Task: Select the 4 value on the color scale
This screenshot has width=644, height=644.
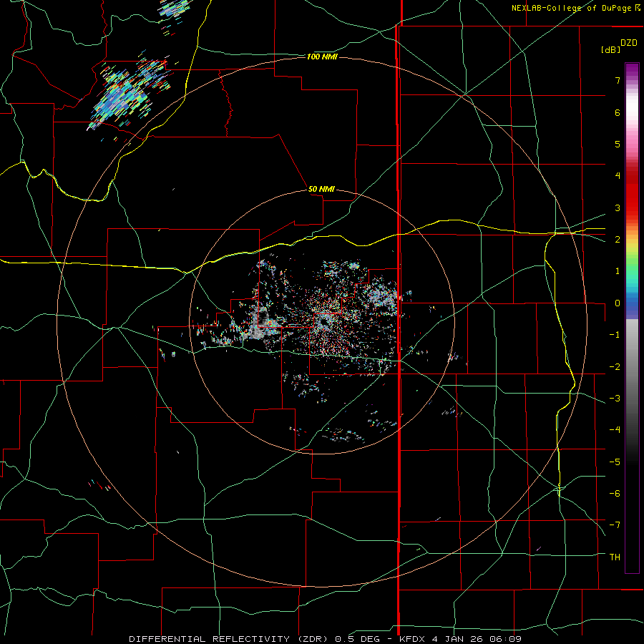Action: (x=617, y=176)
